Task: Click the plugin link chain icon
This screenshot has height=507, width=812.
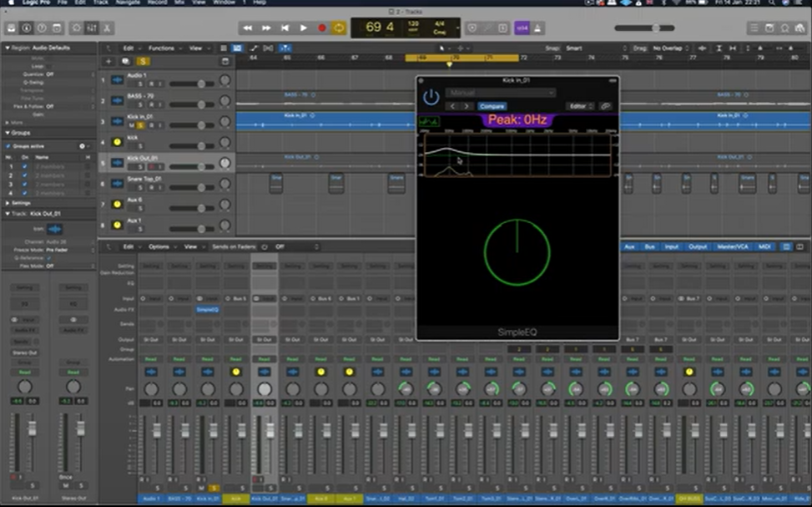Action: pos(605,106)
